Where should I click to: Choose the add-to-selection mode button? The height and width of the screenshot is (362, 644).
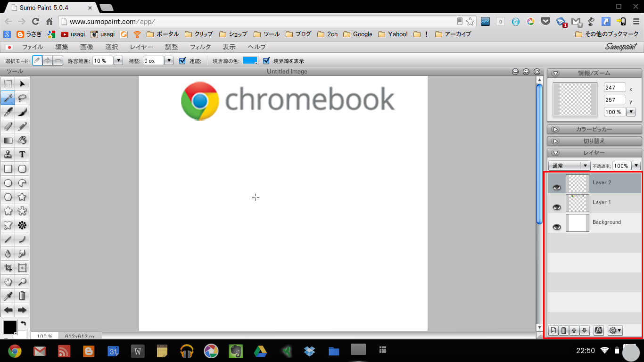tap(47, 61)
